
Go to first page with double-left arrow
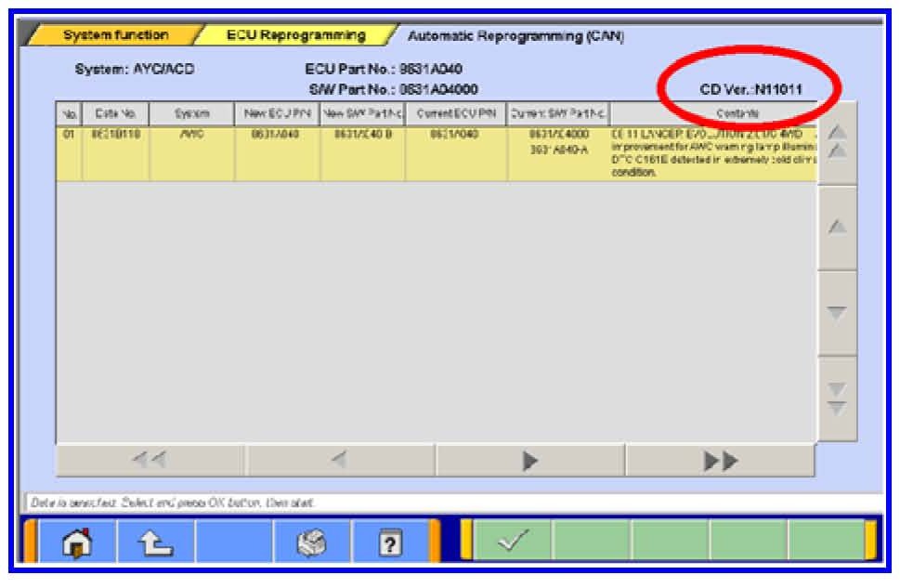click(150, 460)
